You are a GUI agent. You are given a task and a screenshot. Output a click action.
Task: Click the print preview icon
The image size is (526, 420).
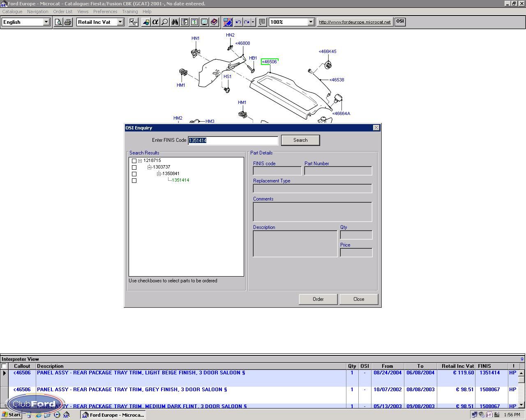58,22
